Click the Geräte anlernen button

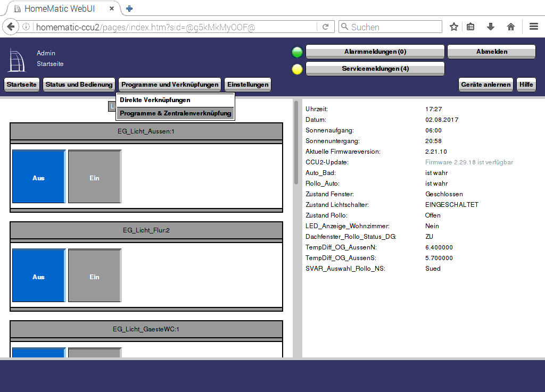pos(486,85)
